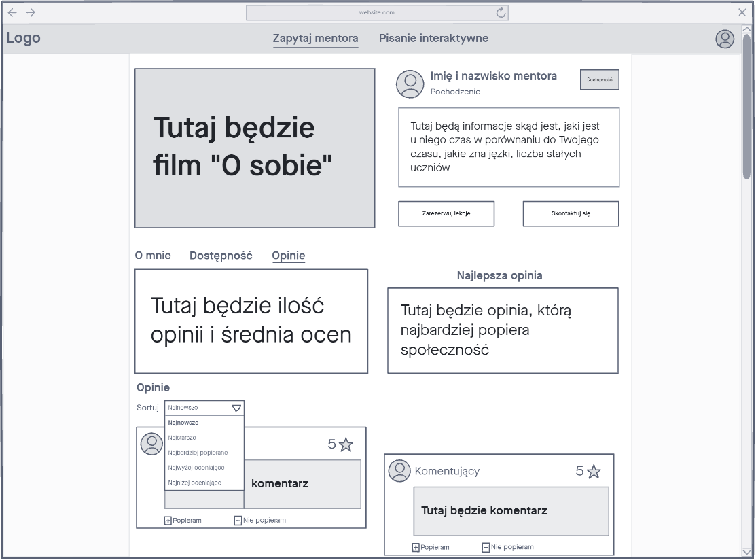Viewport: 756px width, 560px height.
Task: Click the browser back arrow
Action: (x=12, y=12)
